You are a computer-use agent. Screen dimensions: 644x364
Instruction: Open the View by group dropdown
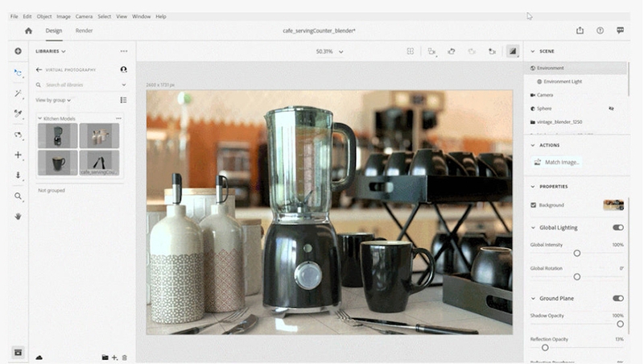[53, 100]
